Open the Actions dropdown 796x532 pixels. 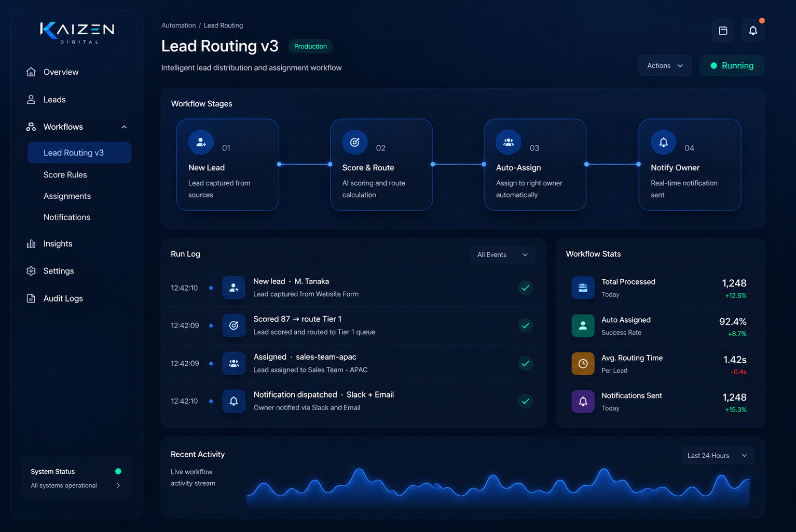pos(665,65)
